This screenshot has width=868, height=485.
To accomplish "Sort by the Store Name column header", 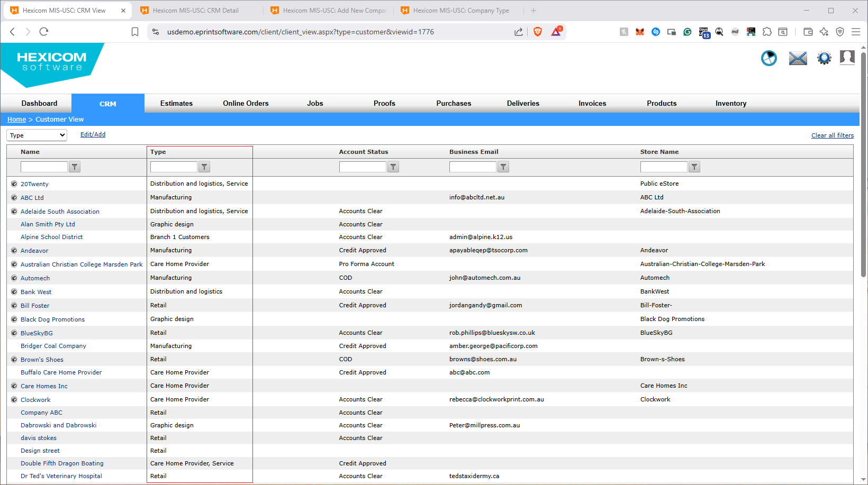I will [659, 152].
